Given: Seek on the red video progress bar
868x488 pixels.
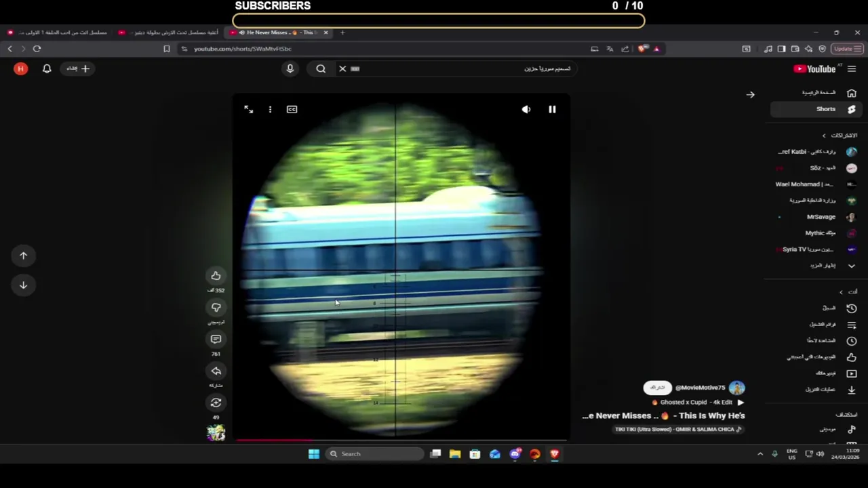Looking at the screenshot, I should [401, 441].
